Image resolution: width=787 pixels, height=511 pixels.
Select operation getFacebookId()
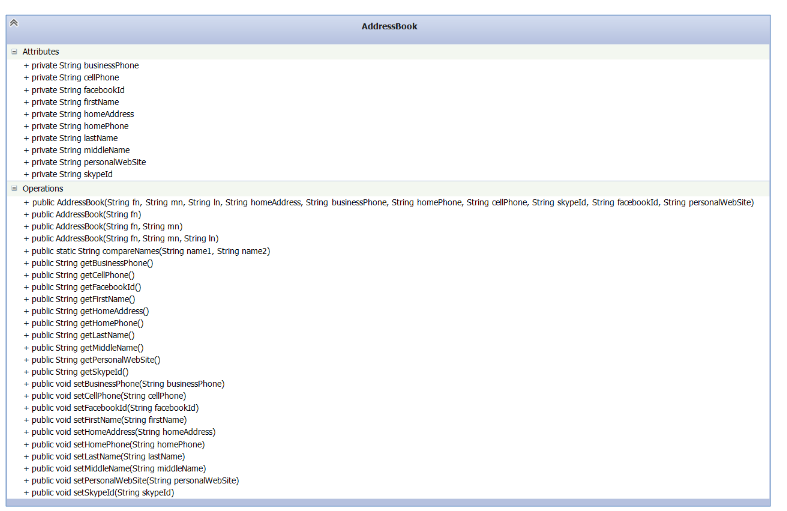click(83, 287)
